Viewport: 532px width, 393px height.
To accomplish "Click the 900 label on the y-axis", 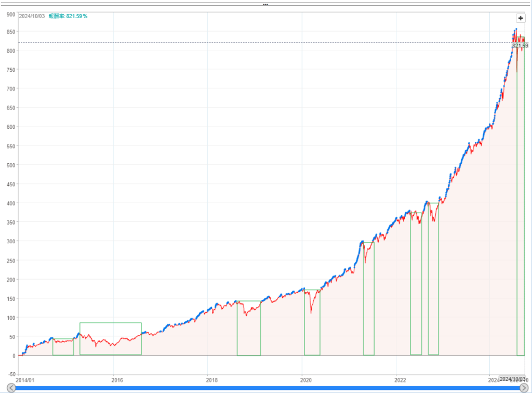I will tap(10, 15).
